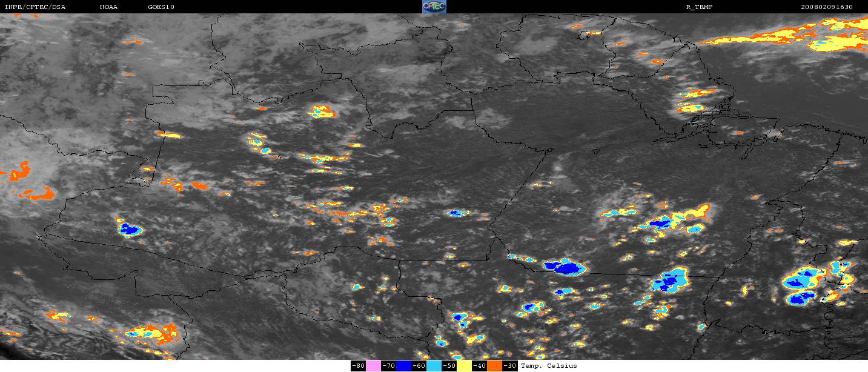Click the yellow legend swatch
The width and height of the screenshot is (868, 372).
(x=464, y=366)
